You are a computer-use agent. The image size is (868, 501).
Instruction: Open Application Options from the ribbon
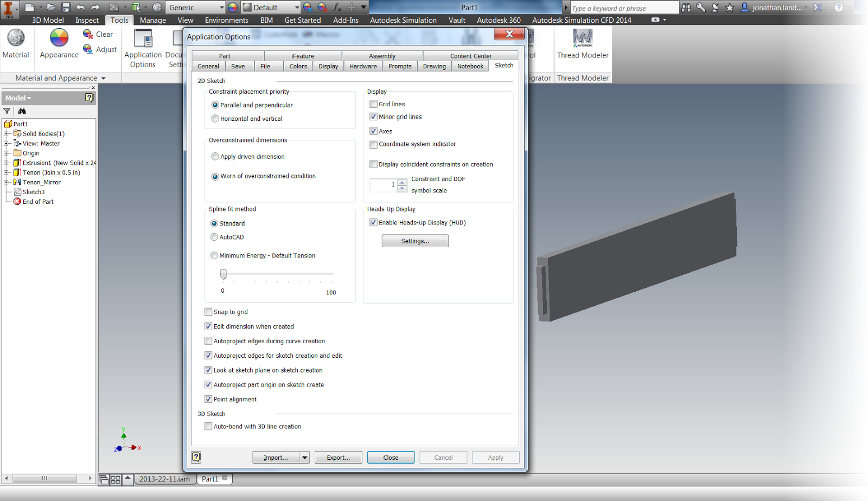[x=143, y=49]
